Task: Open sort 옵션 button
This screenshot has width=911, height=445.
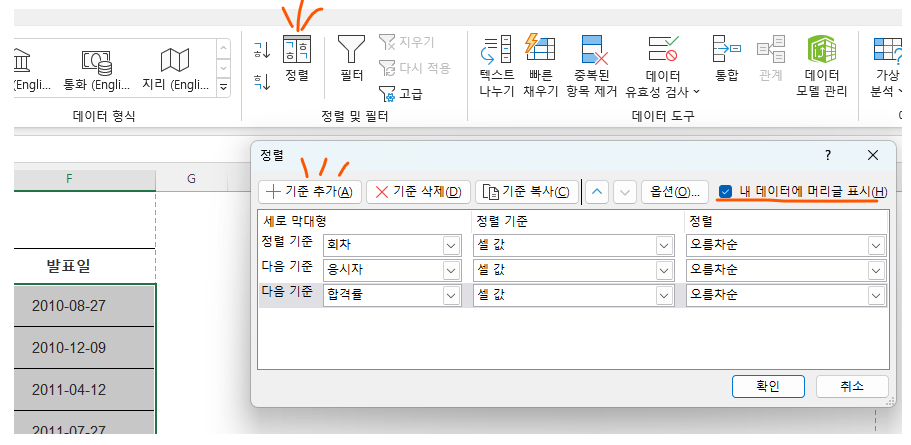Action: (x=675, y=192)
